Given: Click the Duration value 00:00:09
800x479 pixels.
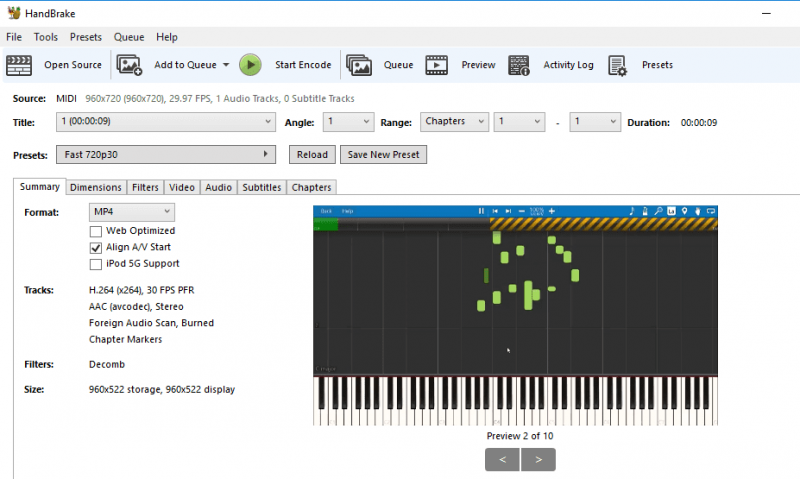Looking at the screenshot, I should (x=698, y=122).
